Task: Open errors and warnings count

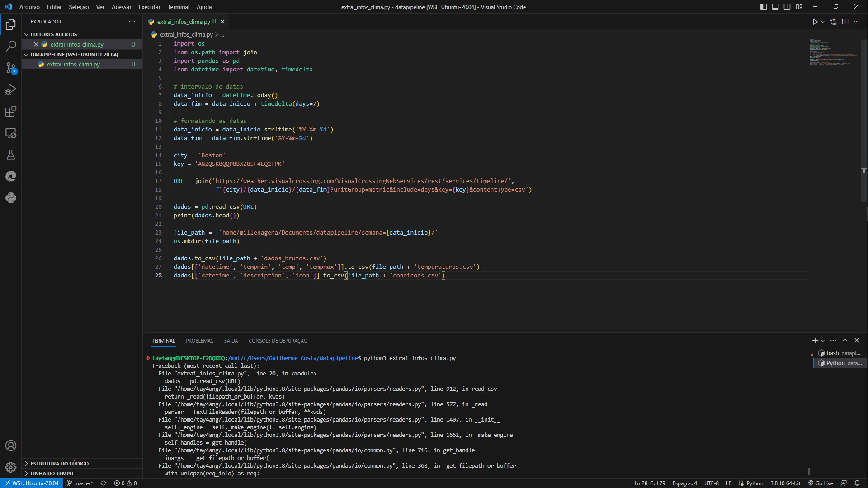Action: coord(125,483)
